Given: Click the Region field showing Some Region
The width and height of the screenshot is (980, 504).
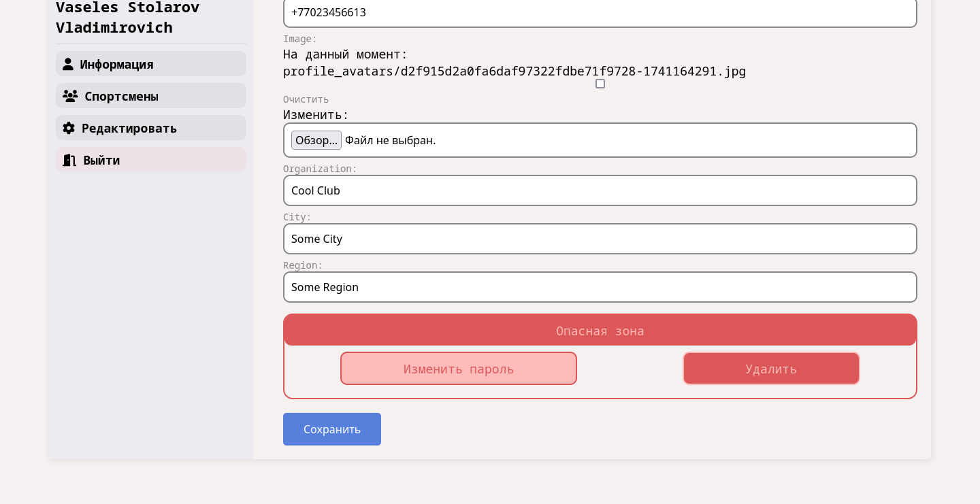Looking at the screenshot, I should point(600,287).
